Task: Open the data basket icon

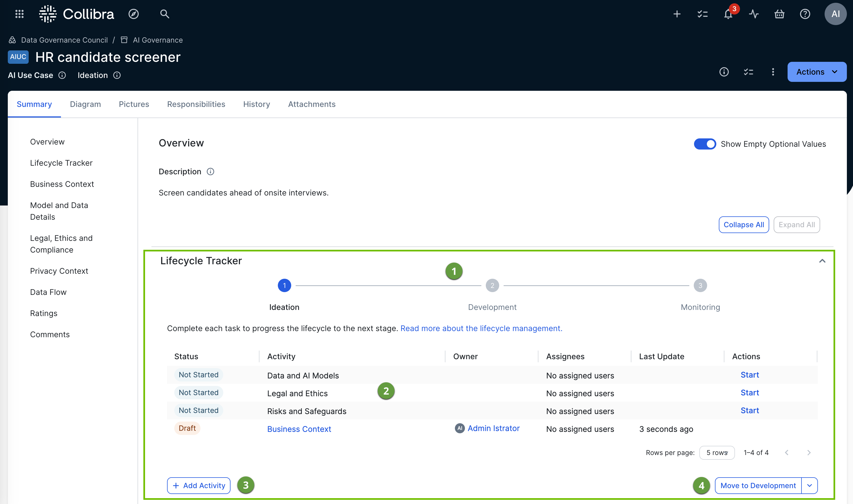Action: 779,14
